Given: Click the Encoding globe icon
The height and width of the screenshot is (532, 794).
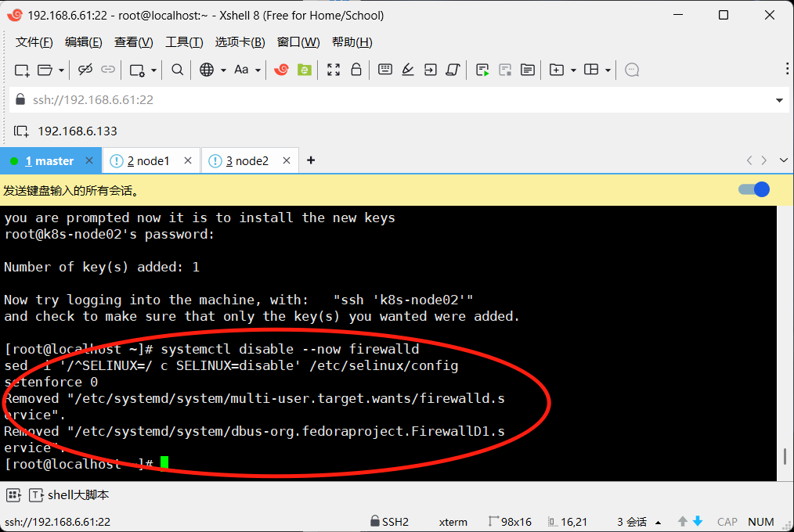Looking at the screenshot, I should coord(207,70).
